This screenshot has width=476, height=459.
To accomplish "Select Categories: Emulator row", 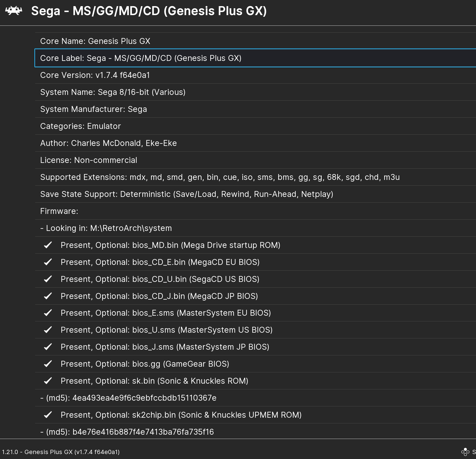I will (x=256, y=126).
